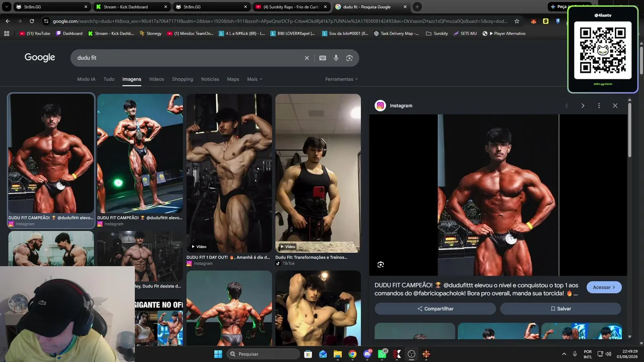
Task: Open the preview panel's more options menu
Action: [x=599, y=106]
